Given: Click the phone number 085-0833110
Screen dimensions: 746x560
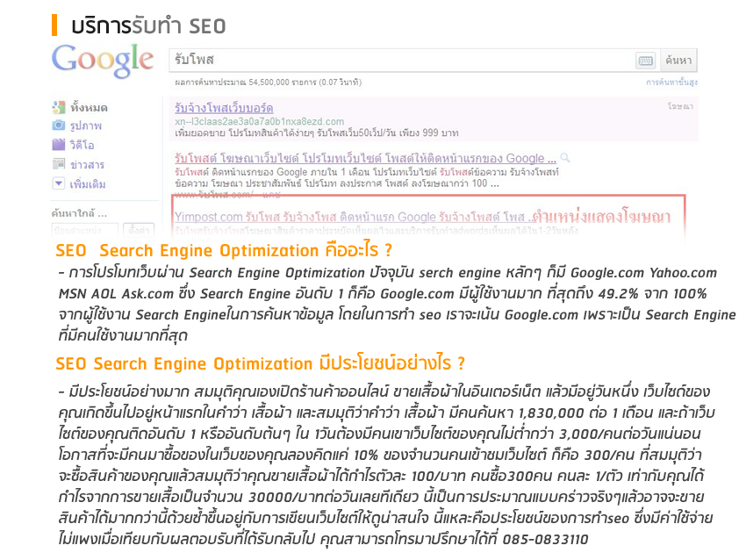Looking at the screenshot, I should click(x=545, y=539).
